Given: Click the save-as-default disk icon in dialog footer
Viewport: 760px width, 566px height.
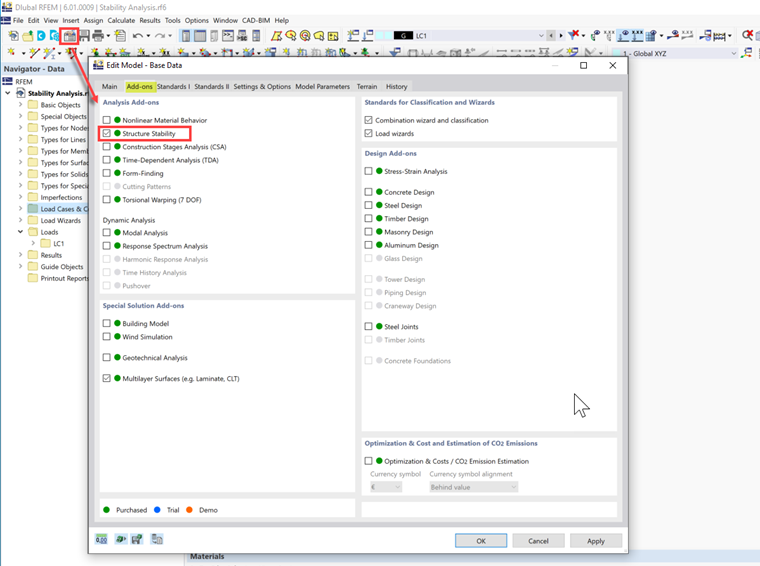Looking at the screenshot, I should 137,539.
